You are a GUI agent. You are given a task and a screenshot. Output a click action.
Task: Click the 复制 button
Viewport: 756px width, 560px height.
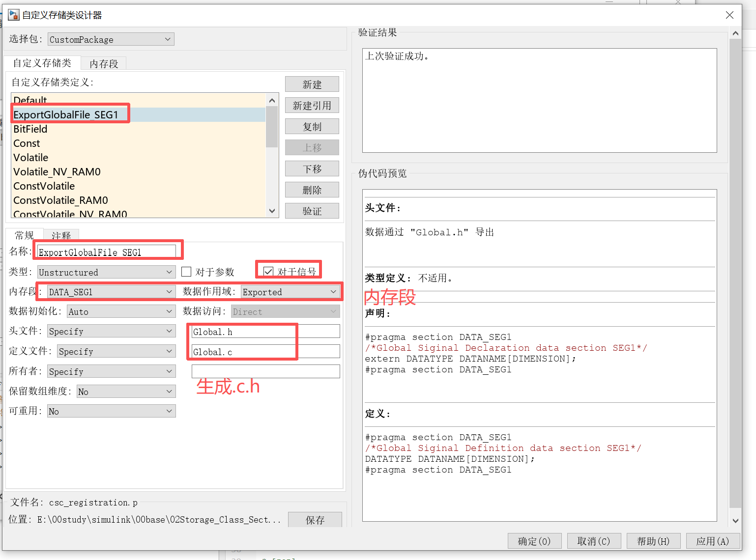(x=312, y=127)
